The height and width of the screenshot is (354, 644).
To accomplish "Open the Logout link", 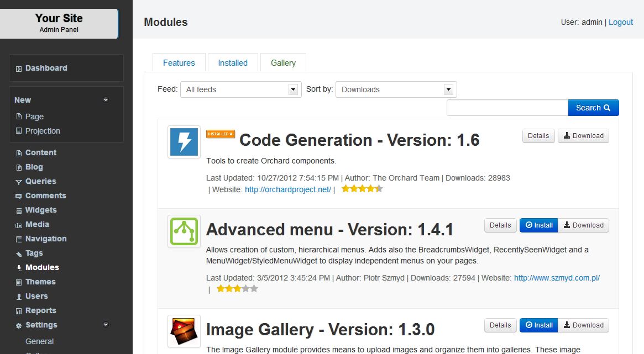I will click(x=620, y=22).
